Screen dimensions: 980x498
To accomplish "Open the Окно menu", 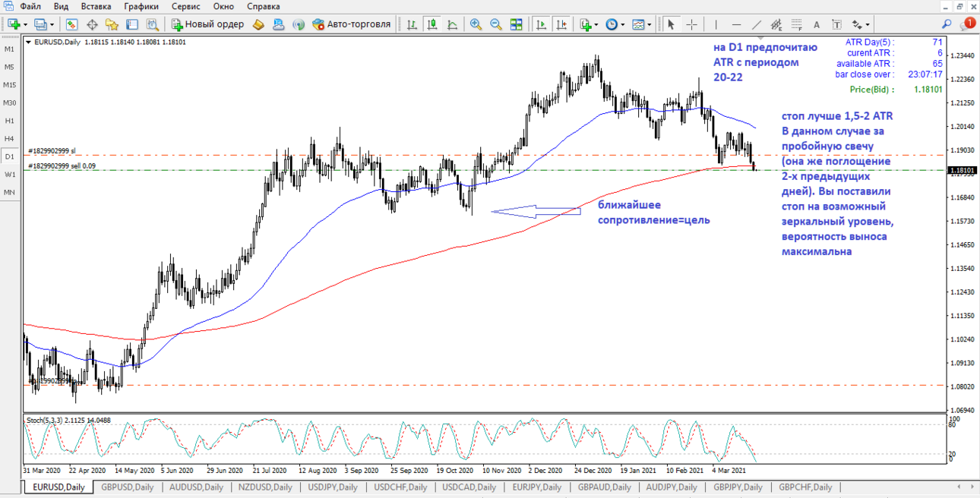I will pos(223,6).
